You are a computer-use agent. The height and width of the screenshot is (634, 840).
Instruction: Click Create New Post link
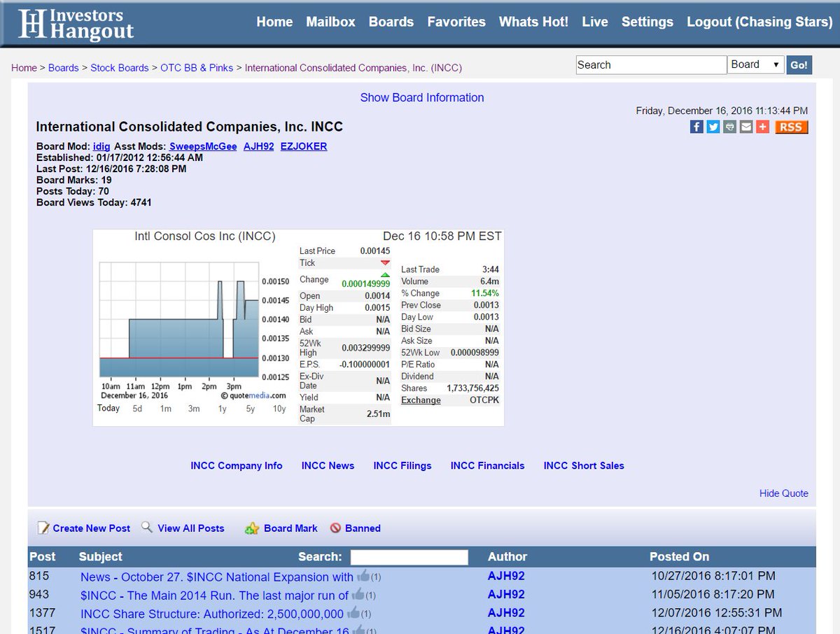(x=92, y=528)
